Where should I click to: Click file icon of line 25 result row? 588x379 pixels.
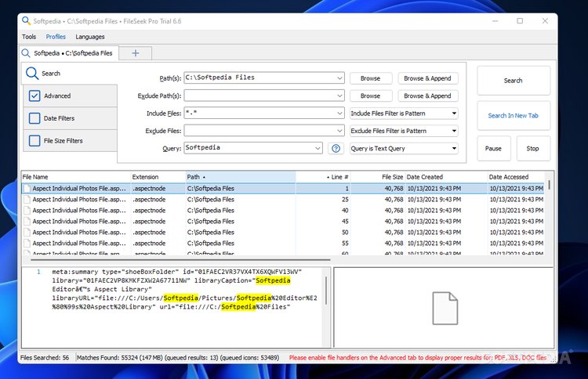[x=27, y=199]
